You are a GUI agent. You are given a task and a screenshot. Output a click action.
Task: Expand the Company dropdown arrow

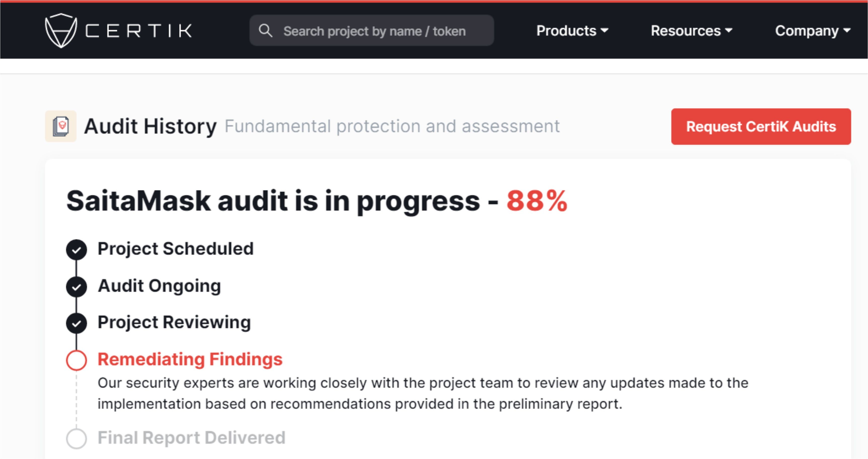click(x=847, y=31)
